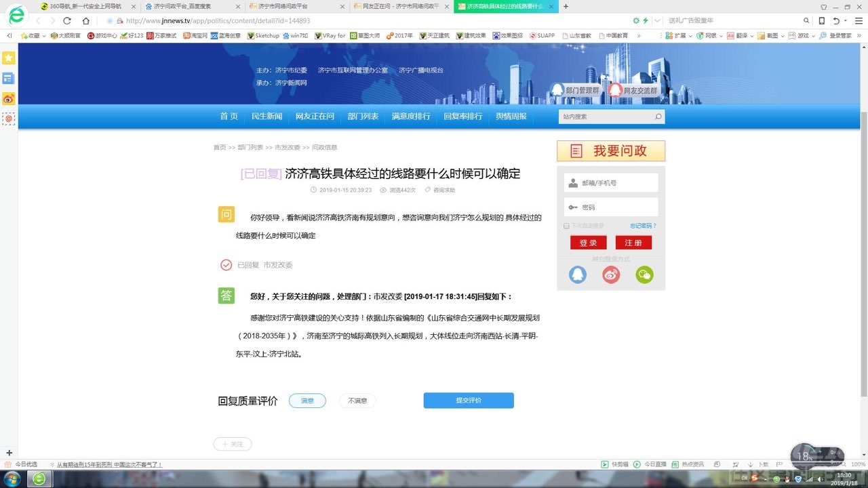Open the 网友正在问 nav item
Screen dimensions: 868x488
click(315, 117)
